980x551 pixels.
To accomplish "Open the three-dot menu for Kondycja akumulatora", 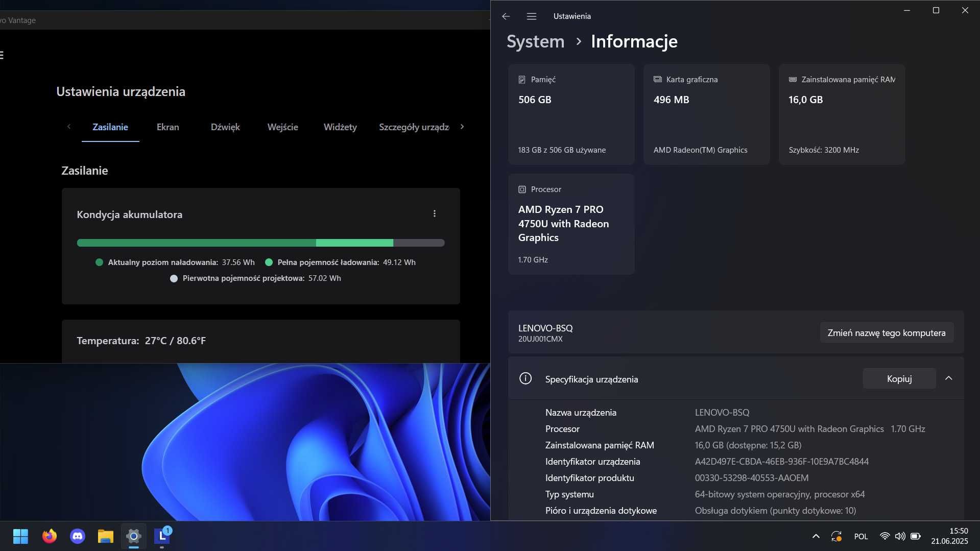I will pos(435,213).
